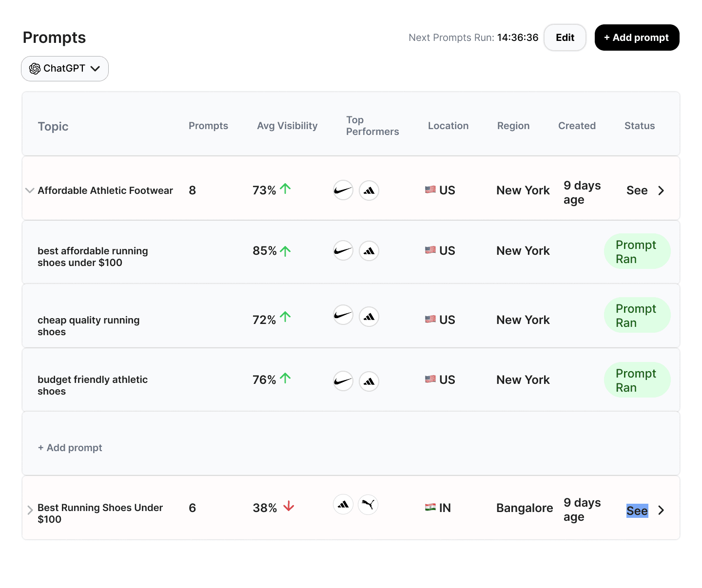702x588 pixels.
Task: Click Adidas logo in Best Running Shoes Under $100 row
Action: [x=343, y=504]
